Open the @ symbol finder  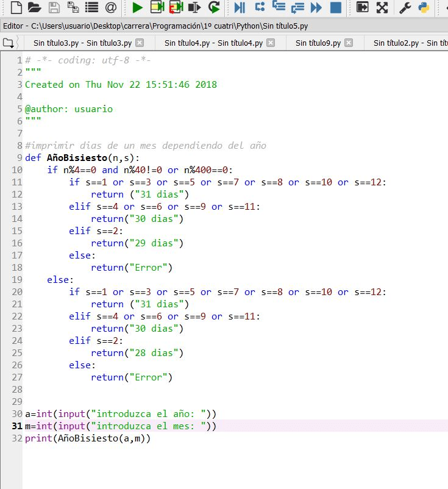click(110, 7)
